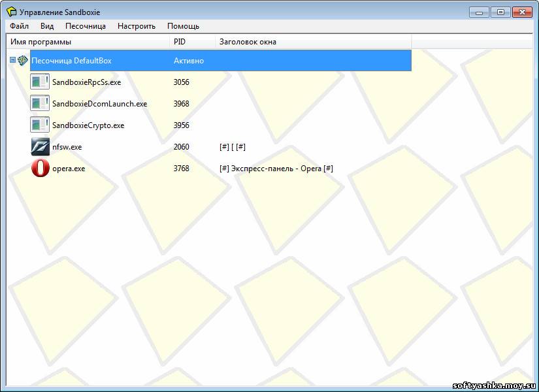The image size is (539, 392).
Task: Click the Активно status text
Action: (189, 61)
